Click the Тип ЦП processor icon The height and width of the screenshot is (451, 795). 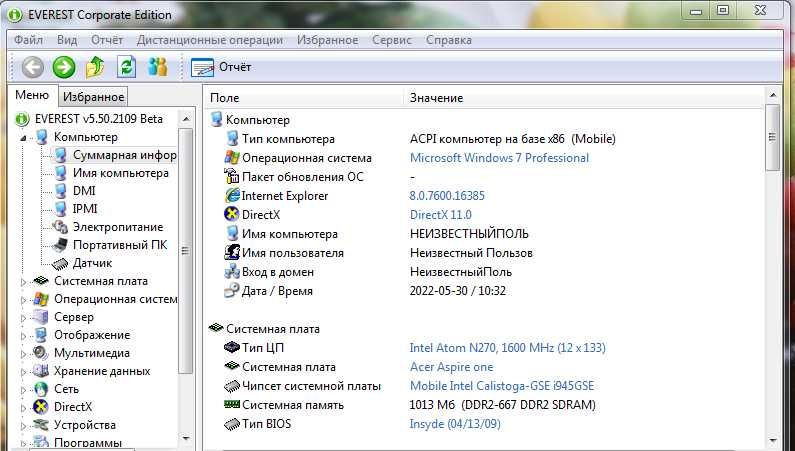coord(232,347)
